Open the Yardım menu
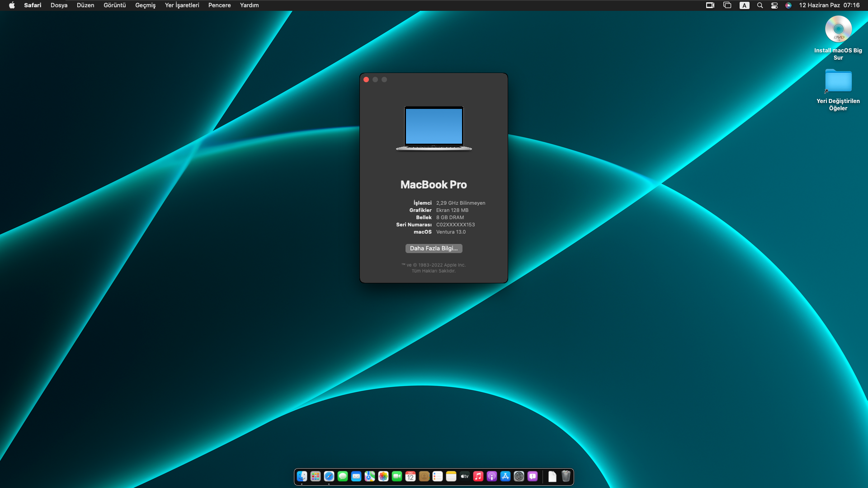Viewport: 868px width, 488px height. [249, 5]
